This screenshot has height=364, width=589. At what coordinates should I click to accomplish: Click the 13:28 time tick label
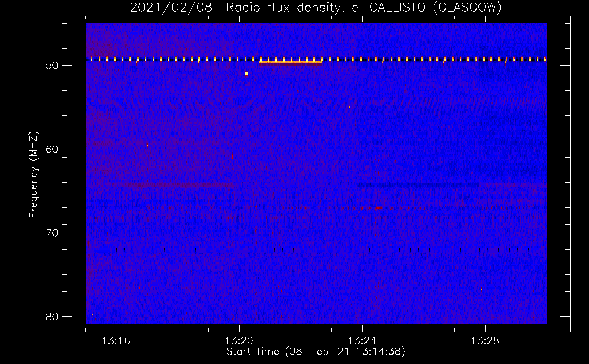(x=485, y=341)
